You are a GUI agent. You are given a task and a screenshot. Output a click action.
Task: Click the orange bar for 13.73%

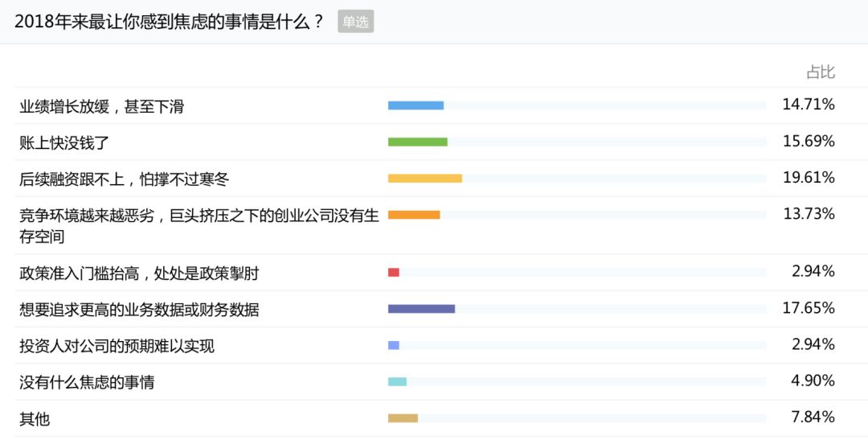414,215
